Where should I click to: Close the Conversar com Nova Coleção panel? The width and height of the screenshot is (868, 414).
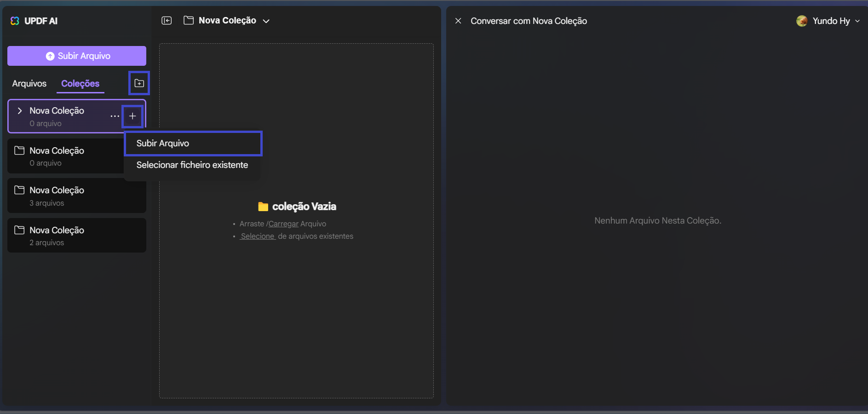(x=458, y=21)
